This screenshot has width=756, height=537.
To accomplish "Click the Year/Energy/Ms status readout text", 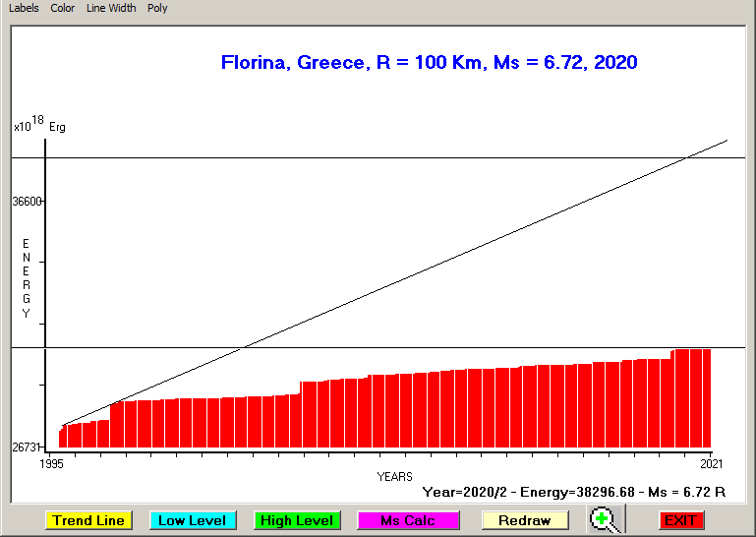I will coord(573,491).
